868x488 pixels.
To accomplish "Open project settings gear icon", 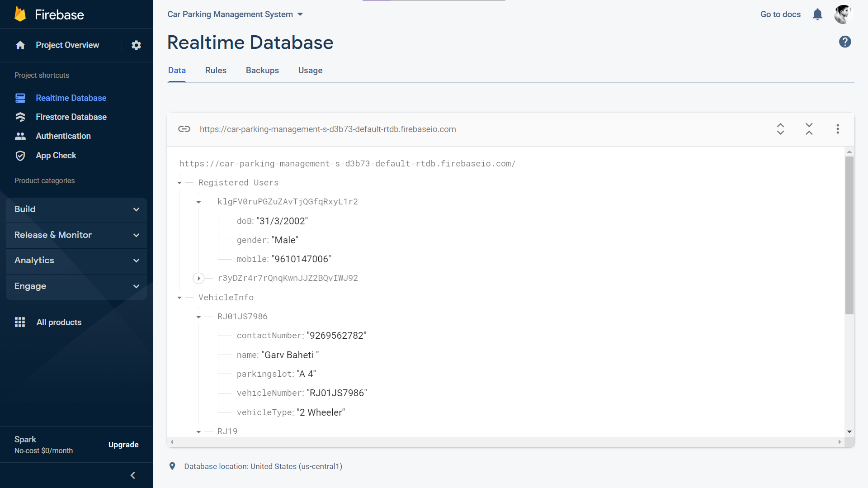I will click(136, 45).
